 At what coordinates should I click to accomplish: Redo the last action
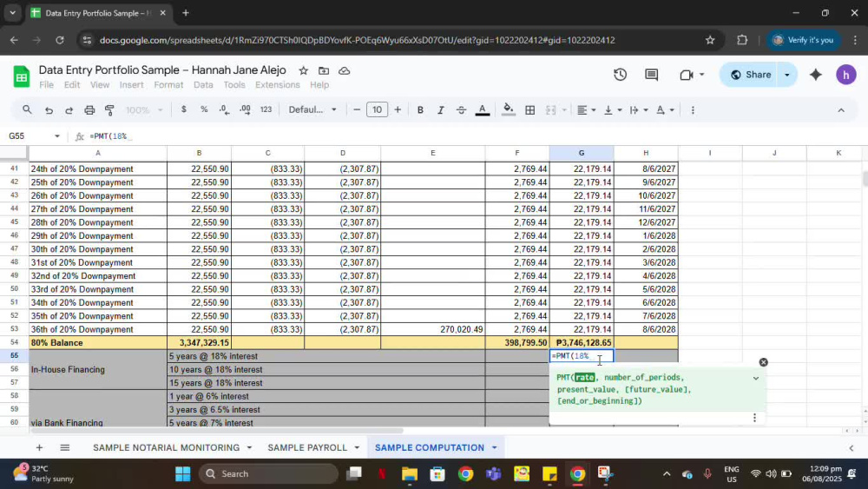click(69, 109)
